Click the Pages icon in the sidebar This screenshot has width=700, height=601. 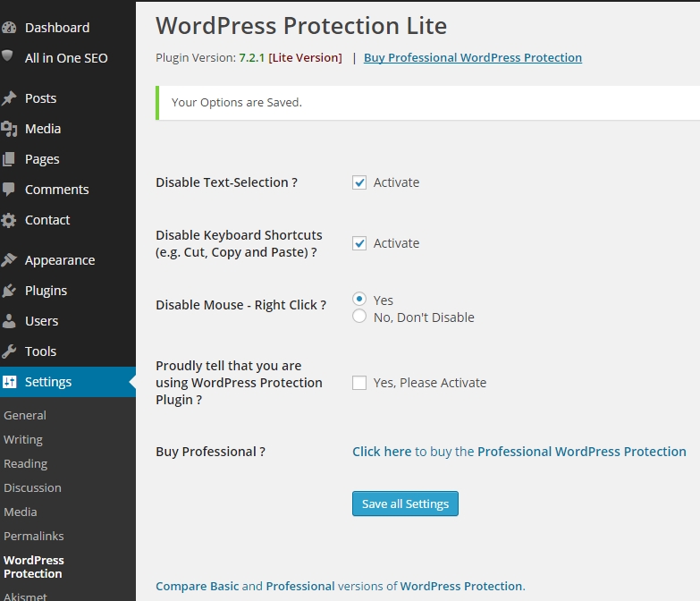[8, 159]
